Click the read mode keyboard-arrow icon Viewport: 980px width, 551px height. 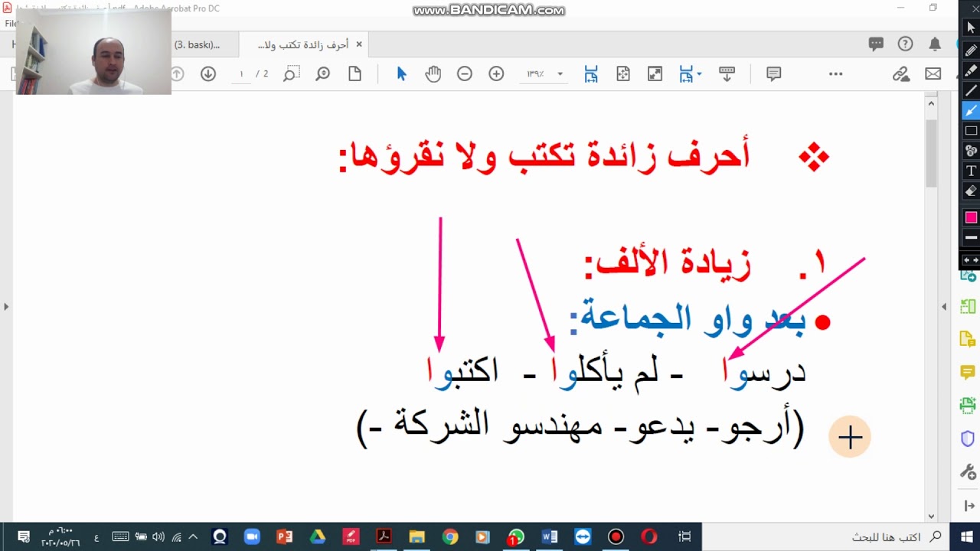tap(727, 74)
